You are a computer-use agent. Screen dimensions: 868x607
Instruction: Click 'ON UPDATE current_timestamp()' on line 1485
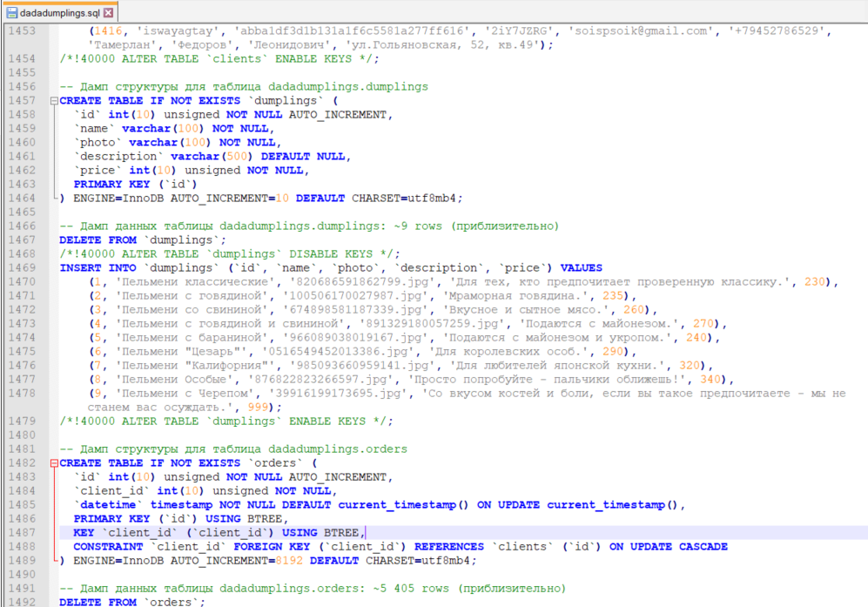coord(577,505)
